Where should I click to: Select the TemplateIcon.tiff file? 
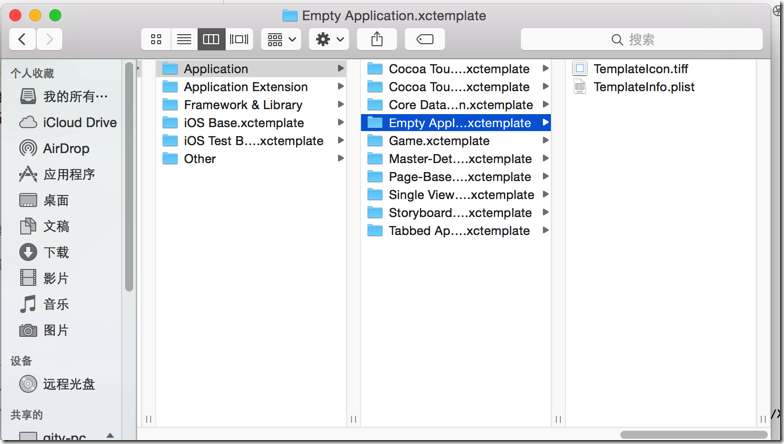tap(661, 68)
